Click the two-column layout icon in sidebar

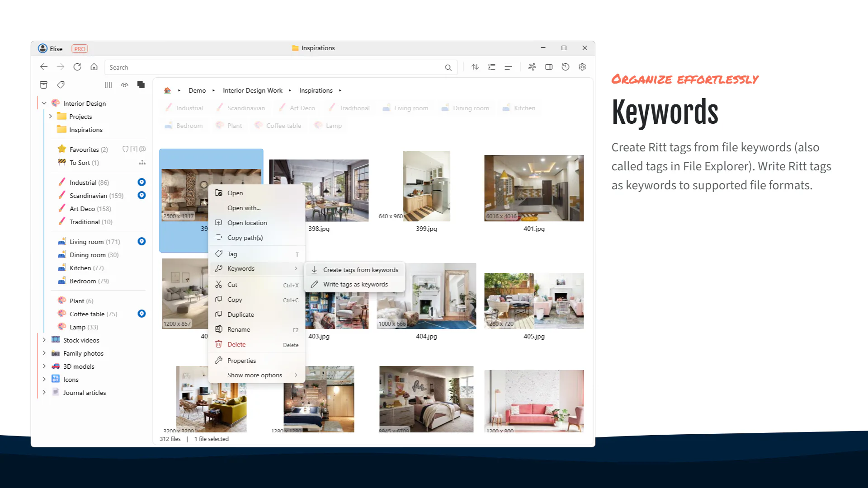coord(108,84)
